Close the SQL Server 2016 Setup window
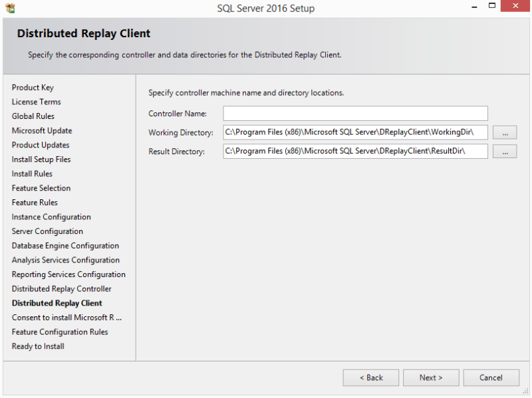Viewport: 532px width, 398px height. (515, 6)
